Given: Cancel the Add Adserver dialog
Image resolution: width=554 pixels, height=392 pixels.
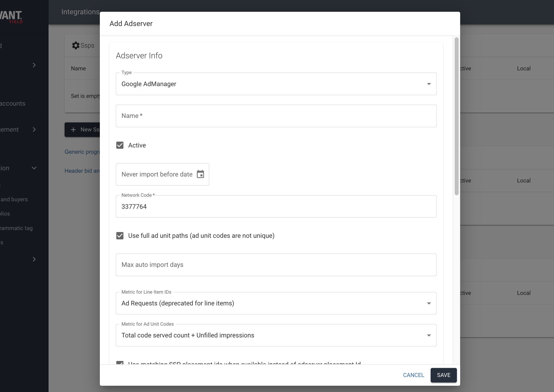Looking at the screenshot, I should point(413,375).
